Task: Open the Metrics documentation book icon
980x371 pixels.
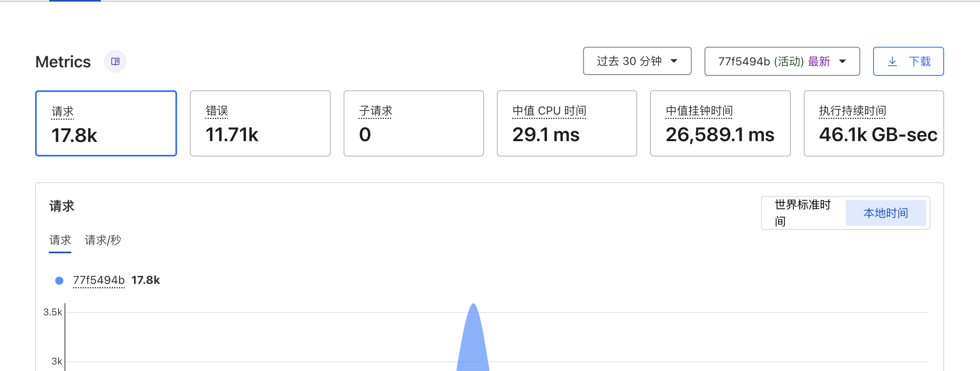Action: pos(115,61)
